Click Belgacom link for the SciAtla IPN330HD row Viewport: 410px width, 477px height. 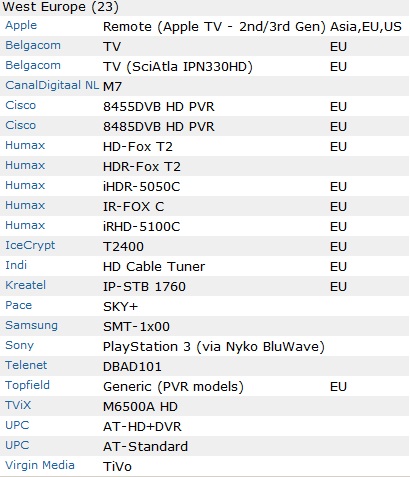coord(33,65)
